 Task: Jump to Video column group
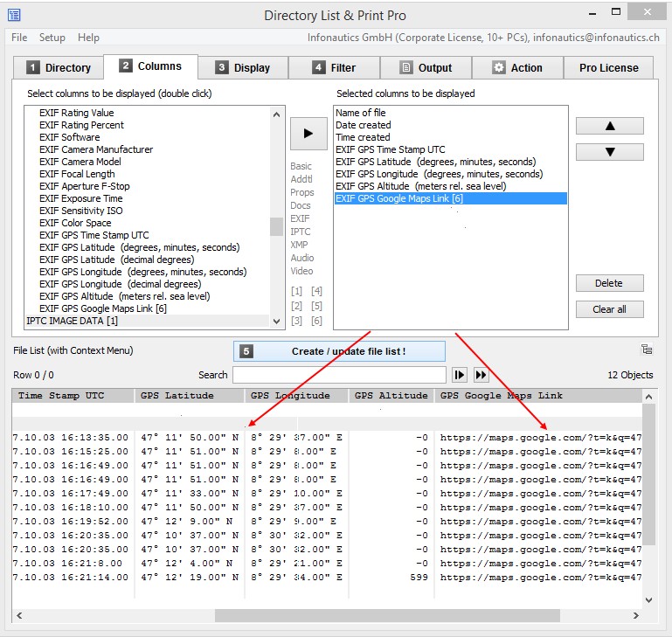point(301,271)
